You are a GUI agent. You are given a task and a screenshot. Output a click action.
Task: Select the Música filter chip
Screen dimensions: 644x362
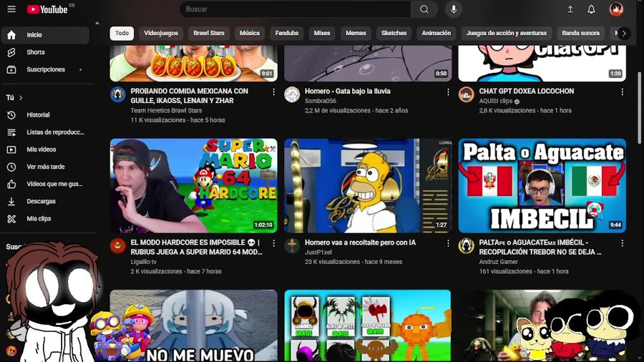point(250,33)
